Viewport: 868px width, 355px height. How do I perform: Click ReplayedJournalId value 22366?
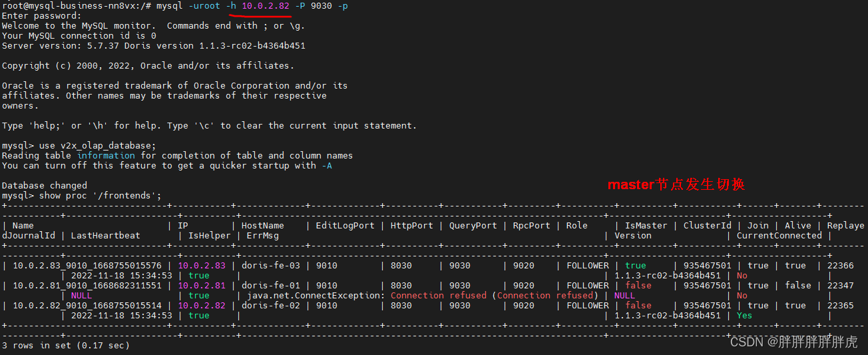(x=841, y=266)
